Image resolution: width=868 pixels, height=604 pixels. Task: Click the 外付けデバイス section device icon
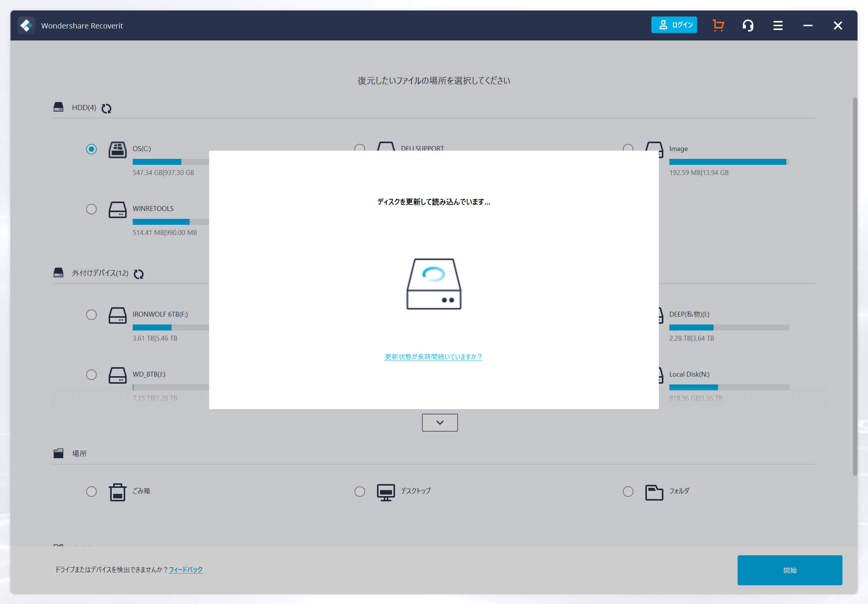coord(58,272)
